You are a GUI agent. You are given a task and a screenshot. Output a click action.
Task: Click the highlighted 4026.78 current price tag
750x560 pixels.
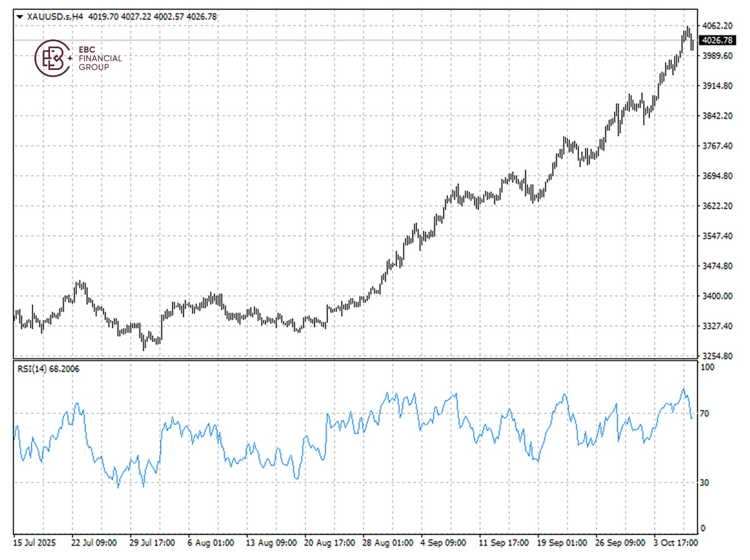coord(717,41)
